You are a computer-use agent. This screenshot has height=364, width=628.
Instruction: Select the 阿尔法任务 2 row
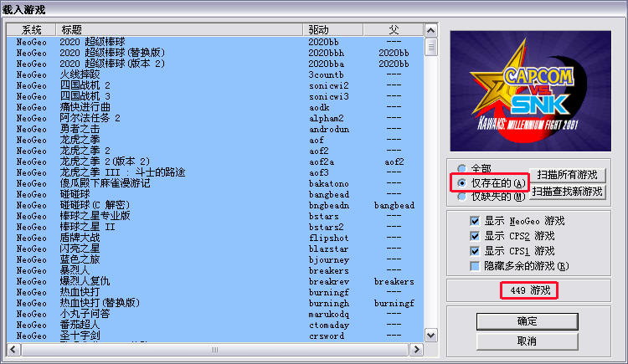(x=215, y=118)
